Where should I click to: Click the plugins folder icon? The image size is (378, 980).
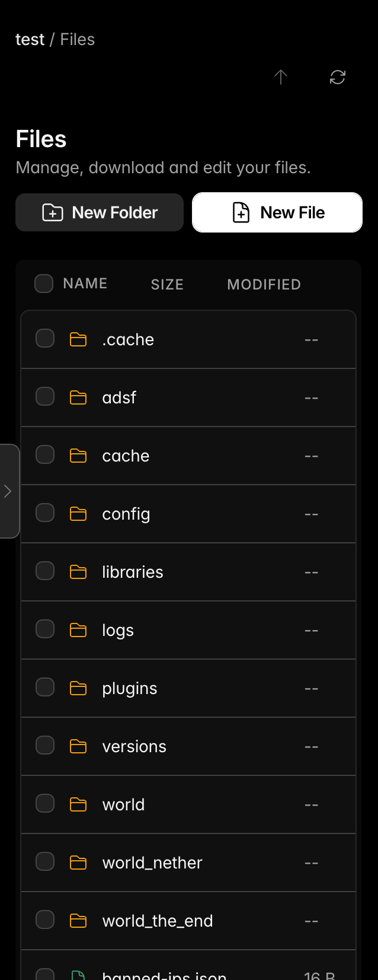[x=78, y=688]
